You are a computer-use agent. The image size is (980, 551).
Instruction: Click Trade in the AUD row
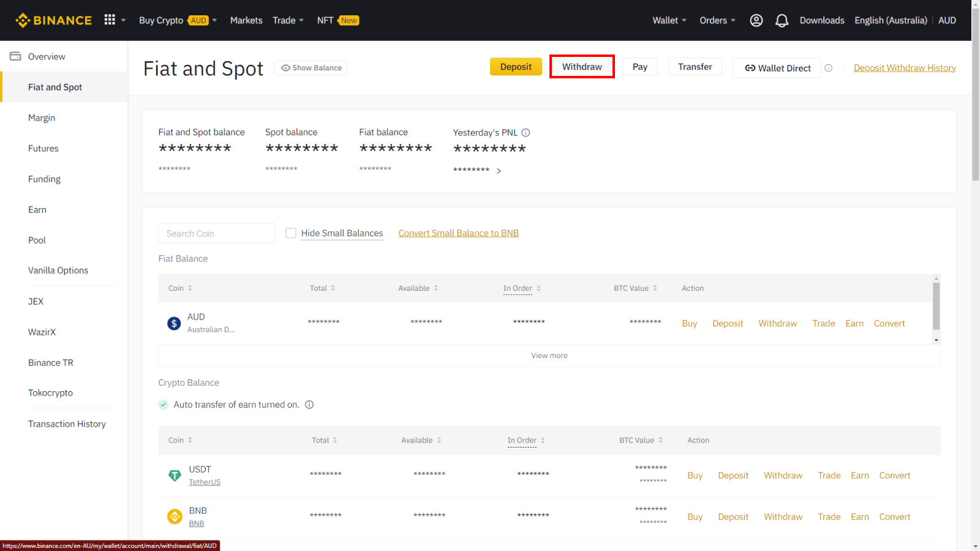click(824, 323)
